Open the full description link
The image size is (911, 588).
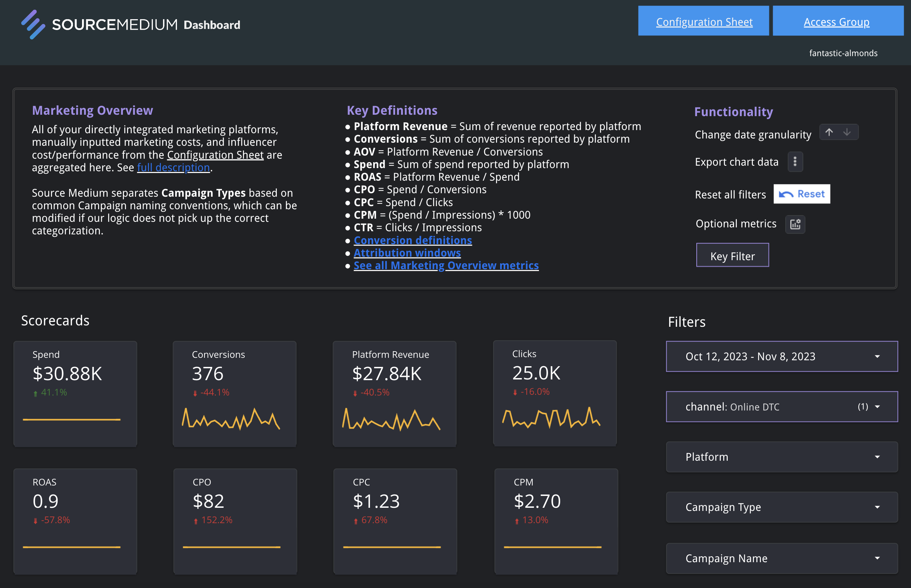(x=173, y=168)
